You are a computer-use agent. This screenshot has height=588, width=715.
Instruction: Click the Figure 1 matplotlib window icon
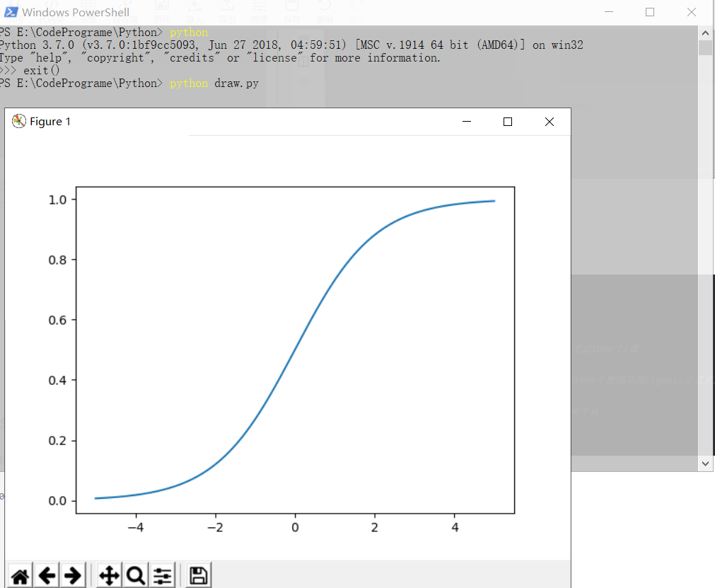[x=18, y=121]
